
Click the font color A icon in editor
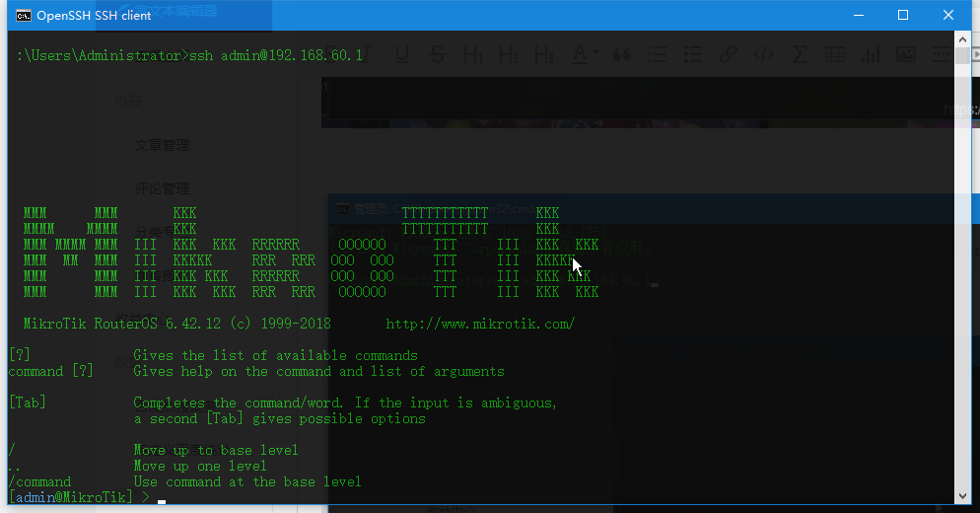point(580,54)
